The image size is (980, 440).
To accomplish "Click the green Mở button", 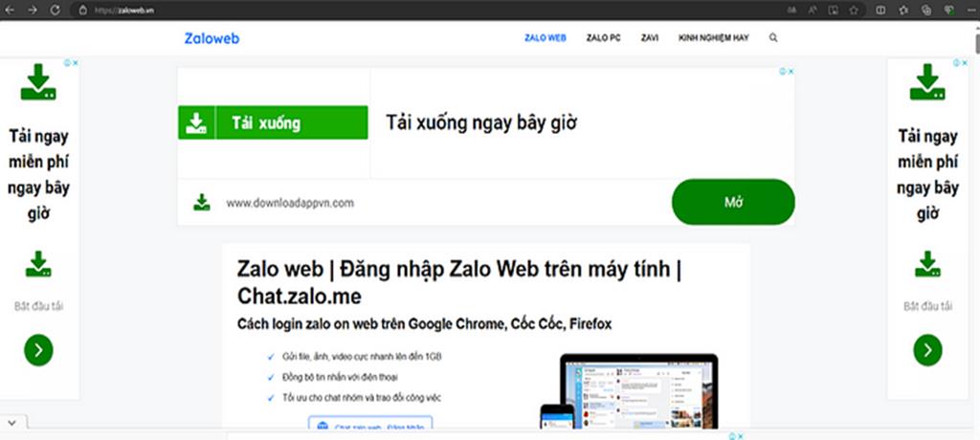I will click(x=733, y=202).
